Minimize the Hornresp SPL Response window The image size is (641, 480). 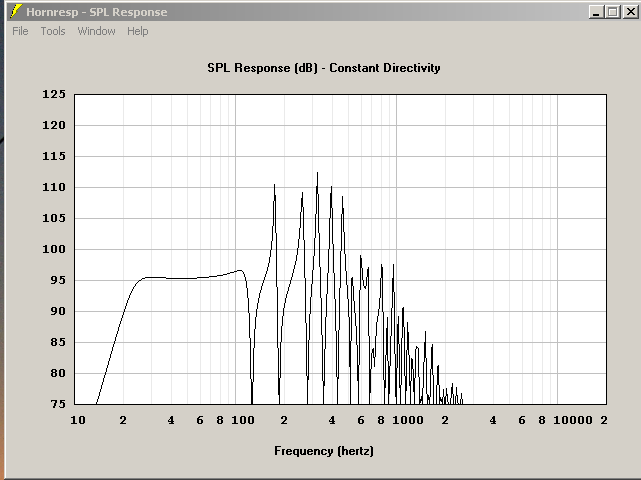point(596,12)
